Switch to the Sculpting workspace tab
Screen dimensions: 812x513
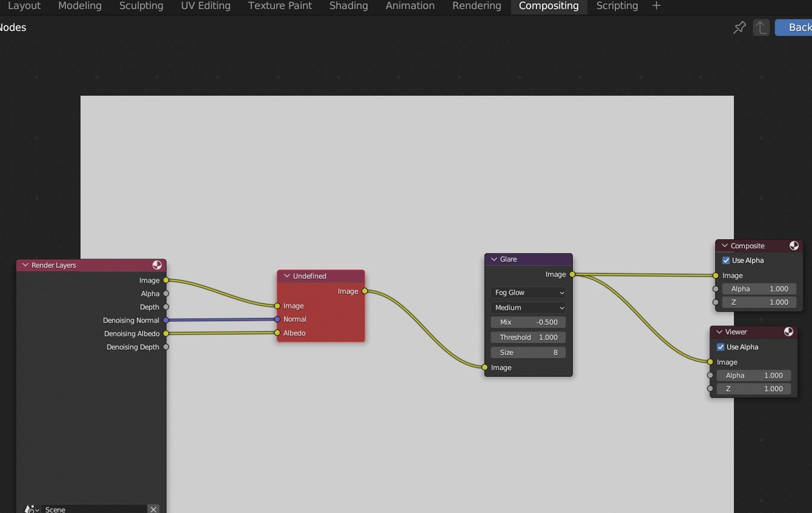pos(141,6)
